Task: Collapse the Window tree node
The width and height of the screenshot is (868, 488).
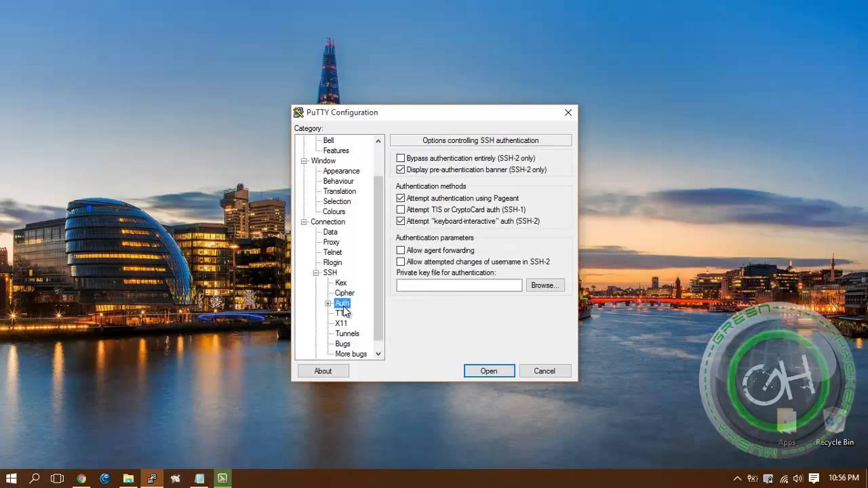Action: pos(304,161)
